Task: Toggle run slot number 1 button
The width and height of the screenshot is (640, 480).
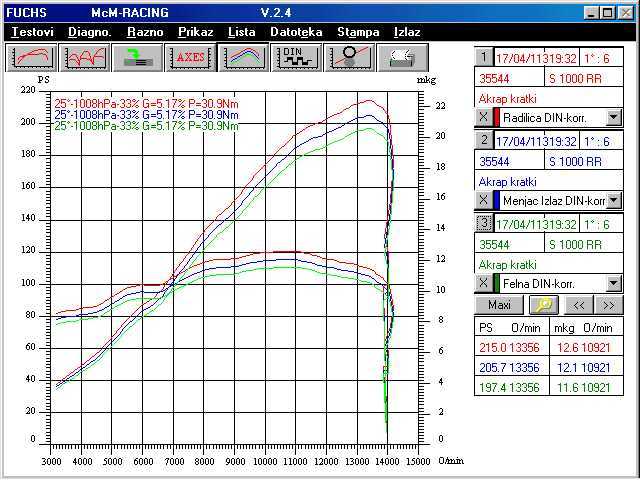Action: click(483, 57)
